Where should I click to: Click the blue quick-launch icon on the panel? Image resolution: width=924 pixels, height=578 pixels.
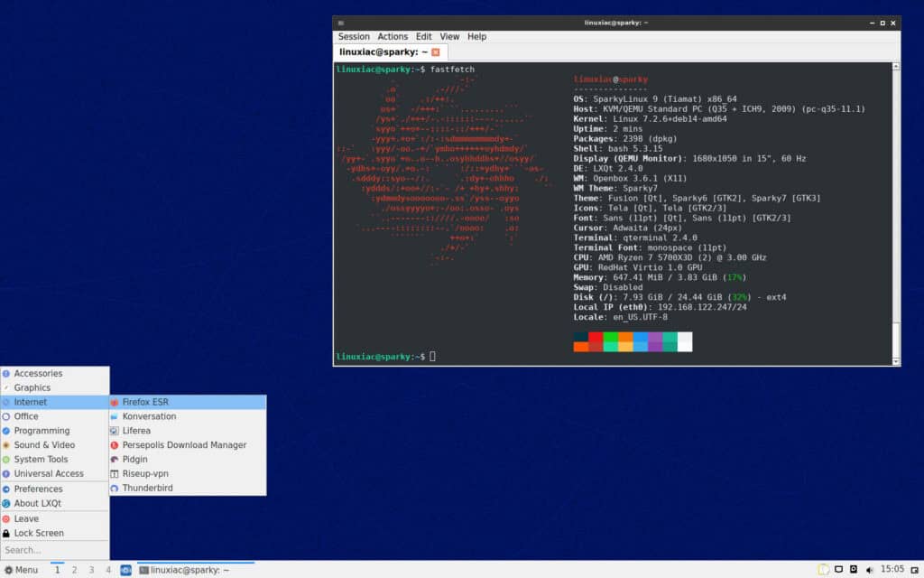(125, 571)
